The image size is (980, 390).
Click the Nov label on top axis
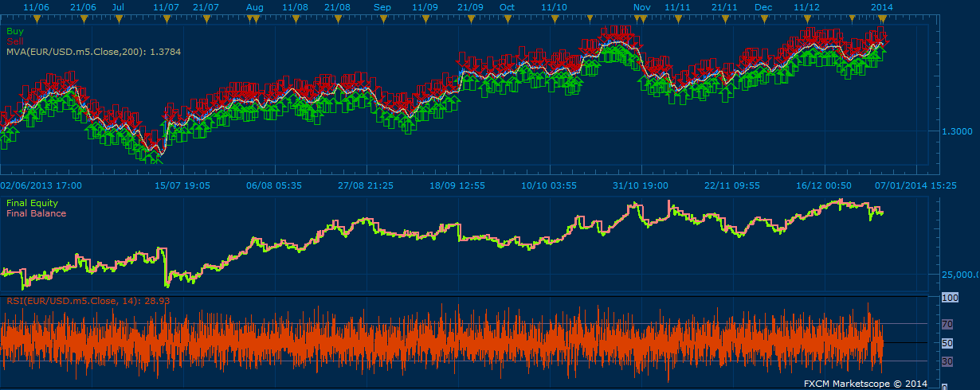[x=642, y=7]
